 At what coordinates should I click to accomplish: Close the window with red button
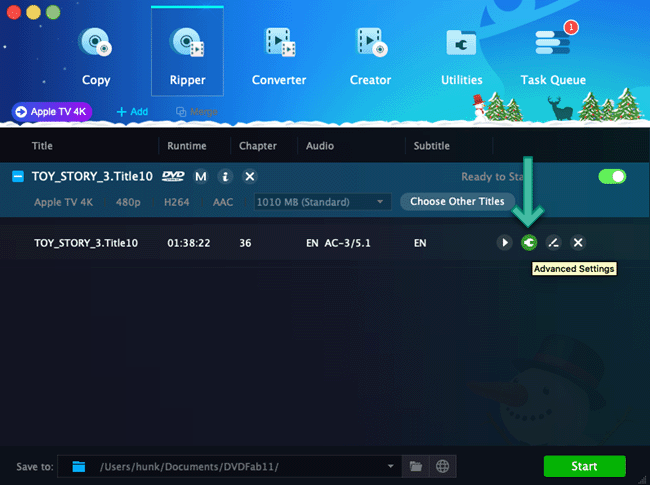14,12
